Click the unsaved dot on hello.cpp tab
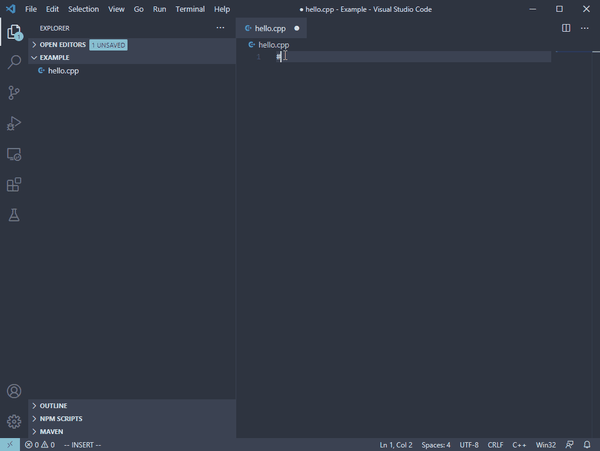The image size is (600, 451). [297, 28]
